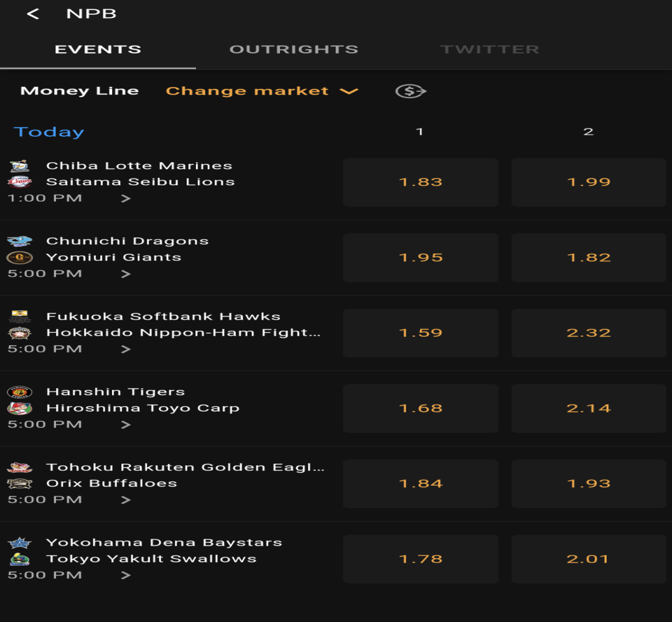
Task: Switch to the EVENTS tab
Action: click(x=98, y=49)
